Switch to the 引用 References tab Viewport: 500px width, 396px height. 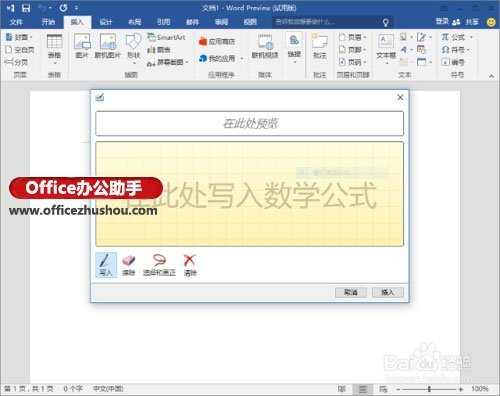click(x=163, y=22)
